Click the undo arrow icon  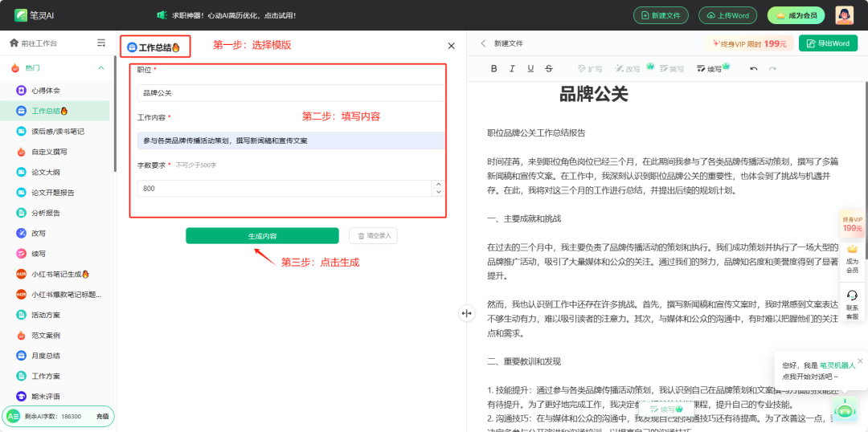753,68
